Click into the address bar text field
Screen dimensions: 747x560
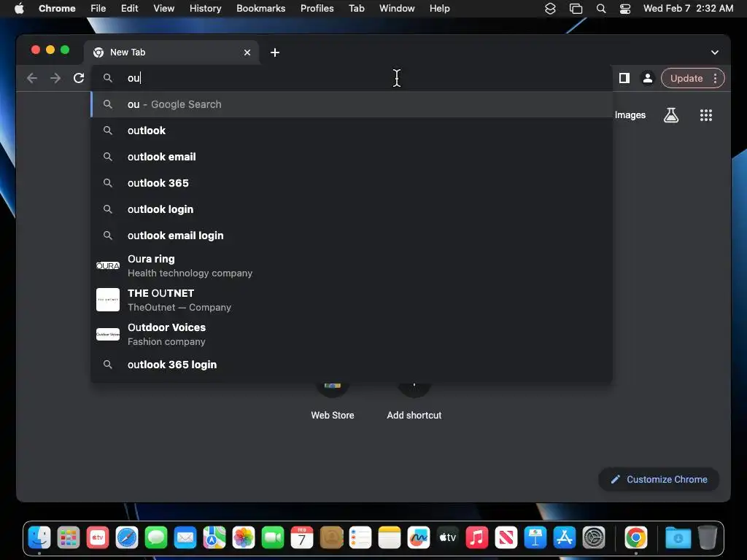pyautogui.click(x=352, y=78)
